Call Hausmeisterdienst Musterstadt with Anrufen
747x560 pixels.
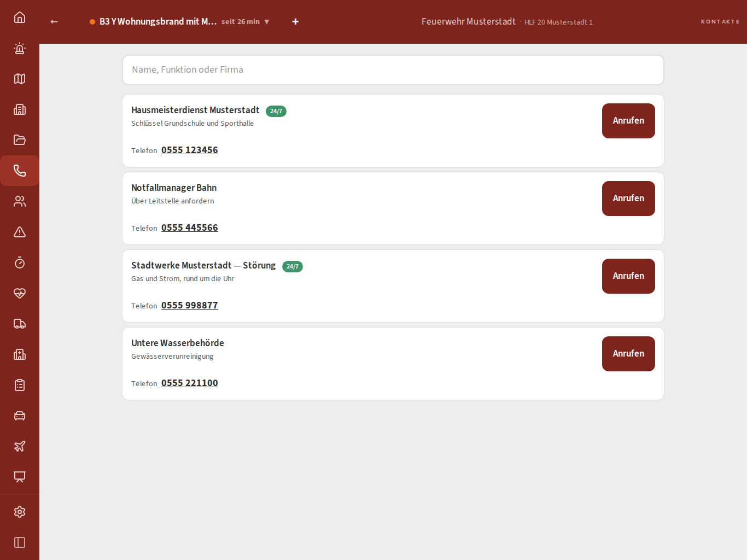628,121
